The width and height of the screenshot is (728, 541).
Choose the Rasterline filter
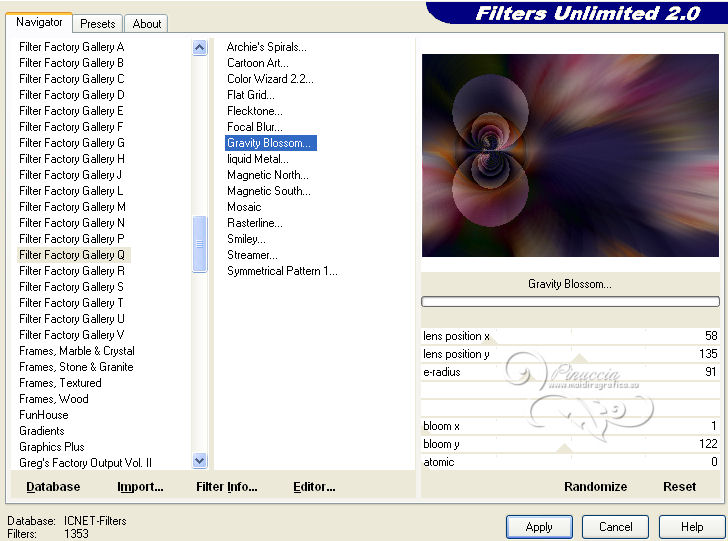[x=254, y=223]
